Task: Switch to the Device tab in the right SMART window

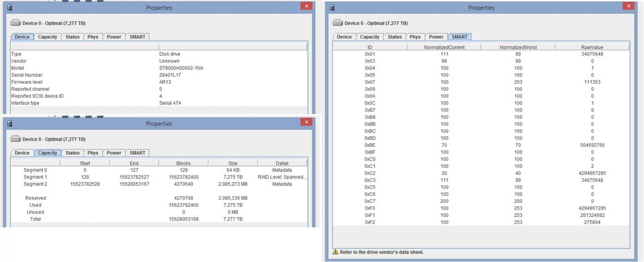Action: click(344, 37)
